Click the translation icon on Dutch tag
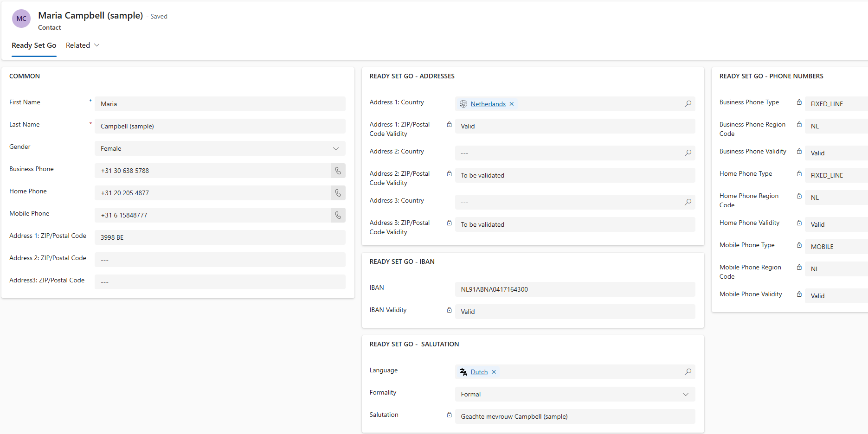868x434 pixels. pos(463,371)
